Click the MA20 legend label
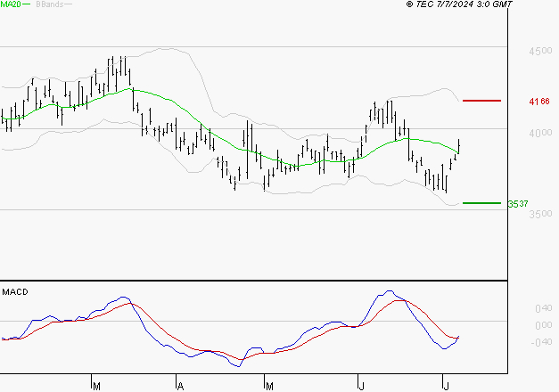This screenshot has height=392, width=559. click(x=11, y=4)
